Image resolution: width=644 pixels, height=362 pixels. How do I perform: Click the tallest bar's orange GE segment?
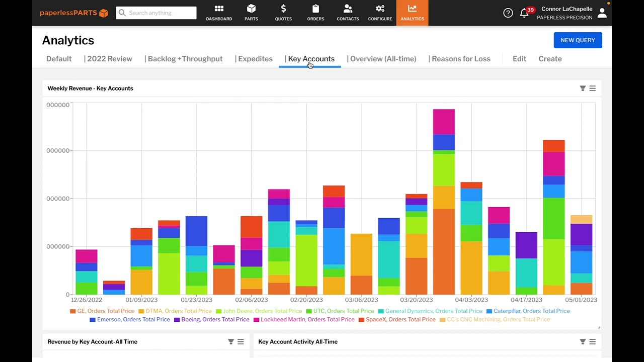(x=444, y=251)
